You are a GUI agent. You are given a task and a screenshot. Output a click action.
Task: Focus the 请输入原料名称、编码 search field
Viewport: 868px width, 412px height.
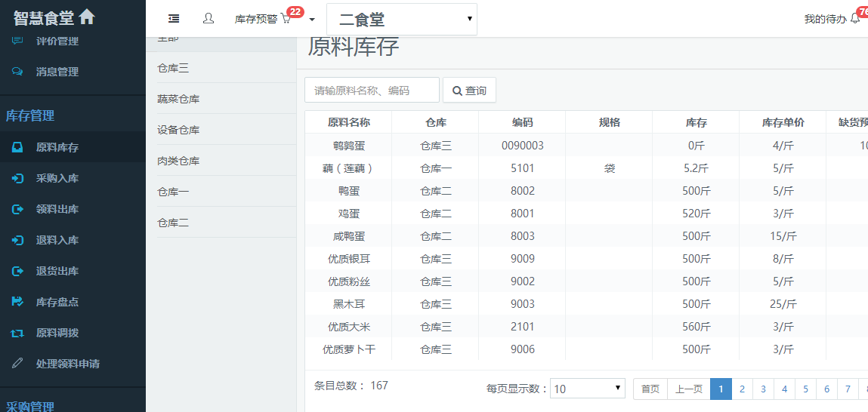point(372,90)
